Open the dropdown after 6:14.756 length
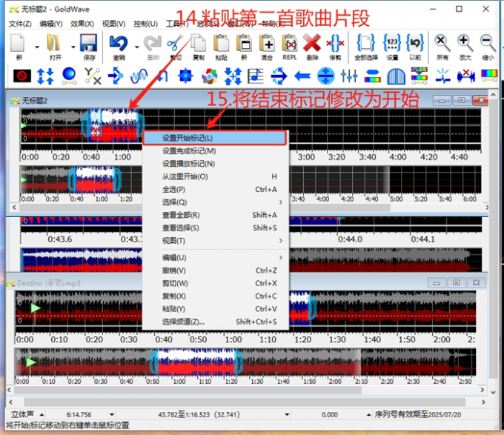Viewport: 504px width, 435px height. 111,415
